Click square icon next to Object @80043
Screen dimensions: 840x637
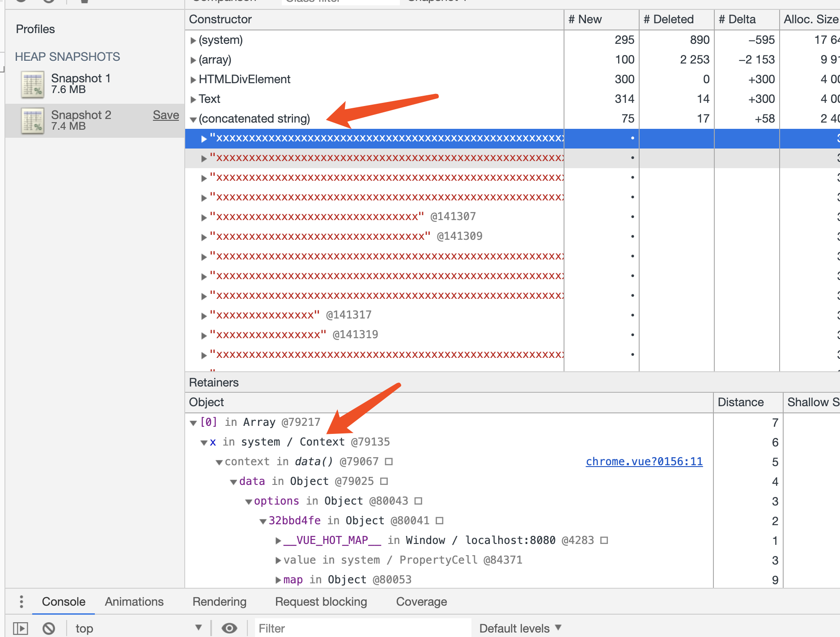pos(418,501)
